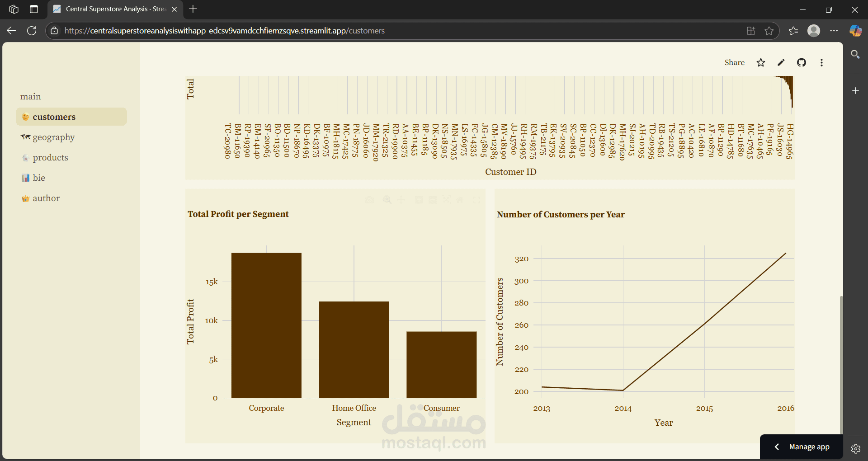Viewport: 868px width, 461px height.
Task: Open a new browser tab
Action: [193, 9]
